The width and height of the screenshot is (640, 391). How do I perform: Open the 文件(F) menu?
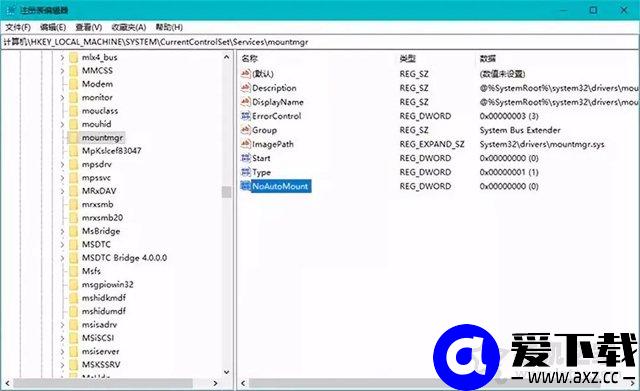click(x=18, y=27)
